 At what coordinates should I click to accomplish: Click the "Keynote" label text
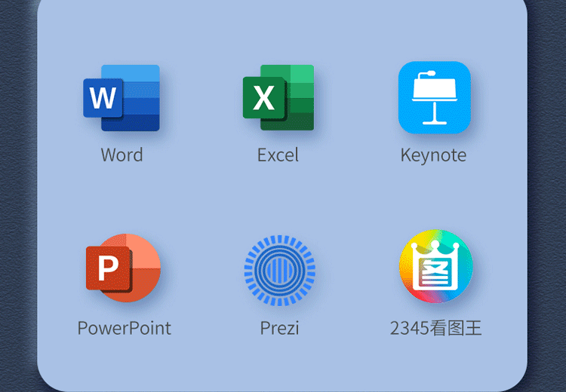coord(433,155)
